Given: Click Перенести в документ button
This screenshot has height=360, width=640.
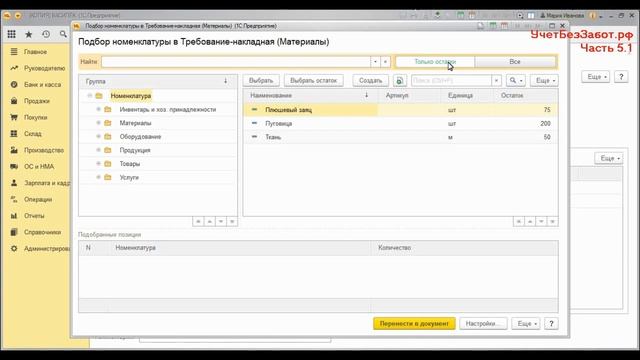Looking at the screenshot, I should (414, 323).
